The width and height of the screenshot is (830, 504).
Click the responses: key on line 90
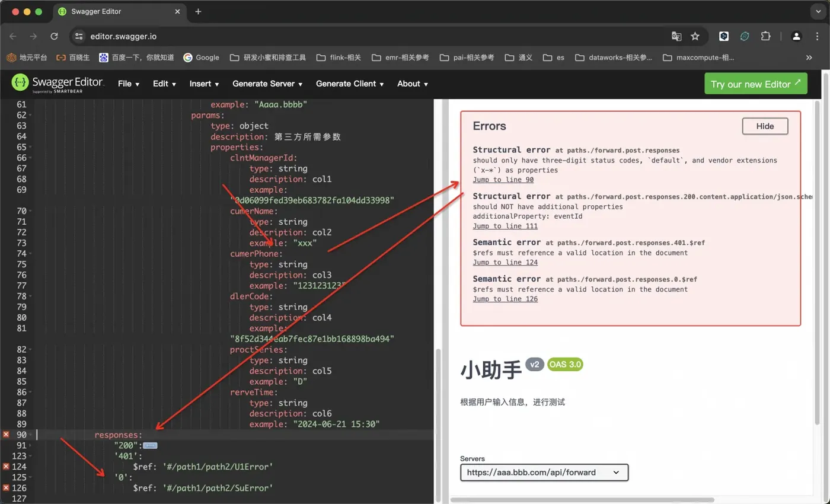click(x=119, y=435)
